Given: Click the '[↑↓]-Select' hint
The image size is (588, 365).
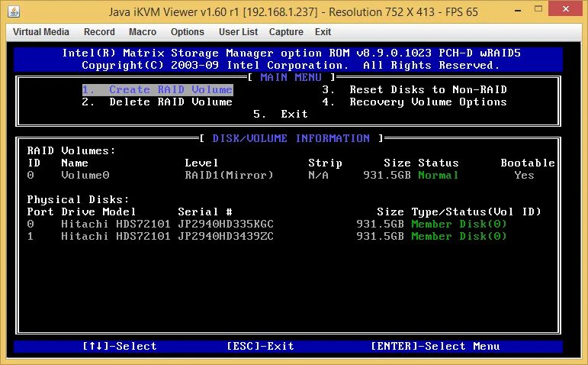Looking at the screenshot, I should 120,346.
